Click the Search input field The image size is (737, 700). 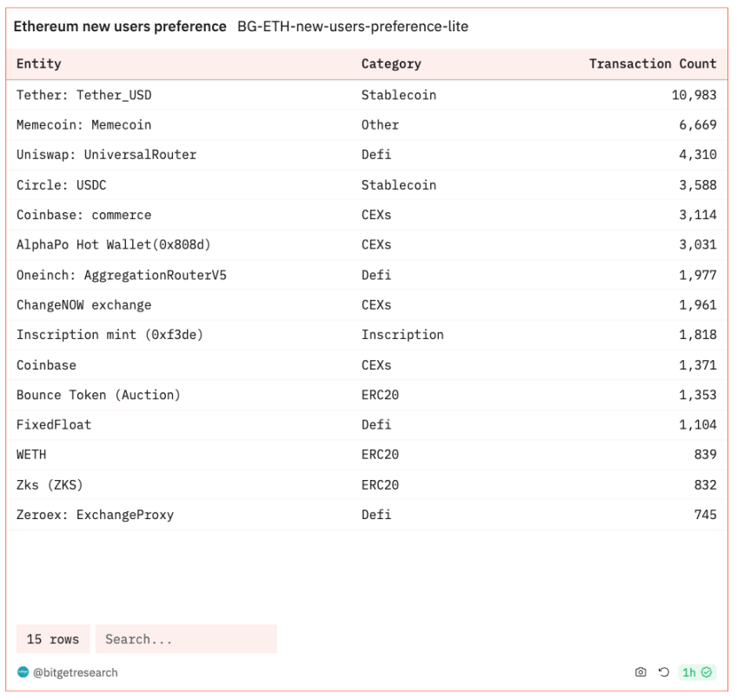click(x=186, y=639)
